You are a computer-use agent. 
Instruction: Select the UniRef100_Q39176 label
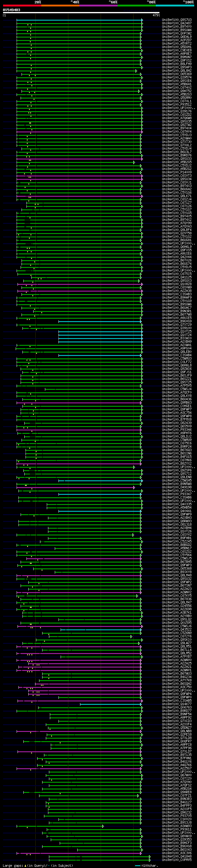177,111
